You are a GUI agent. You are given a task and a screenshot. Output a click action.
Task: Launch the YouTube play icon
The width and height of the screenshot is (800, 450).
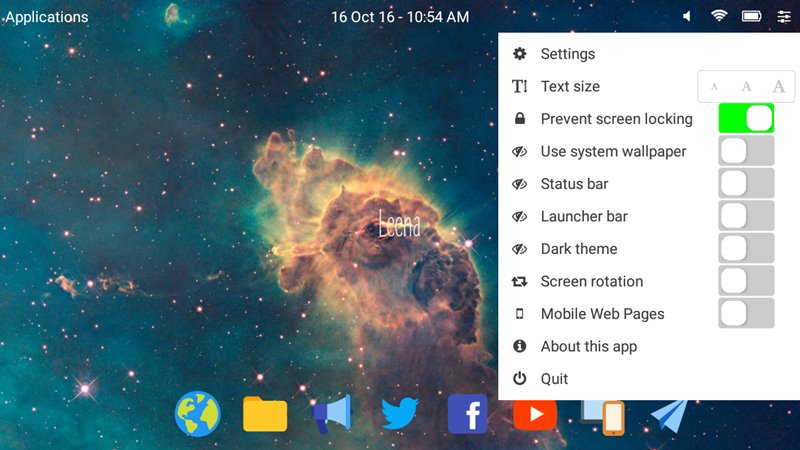(x=535, y=415)
